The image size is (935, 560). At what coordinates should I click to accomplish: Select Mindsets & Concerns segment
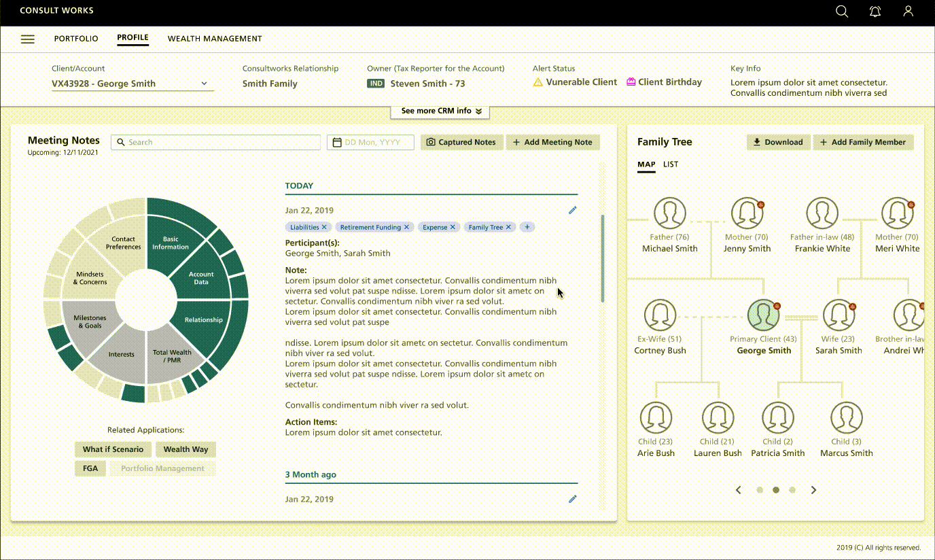pyautogui.click(x=90, y=278)
